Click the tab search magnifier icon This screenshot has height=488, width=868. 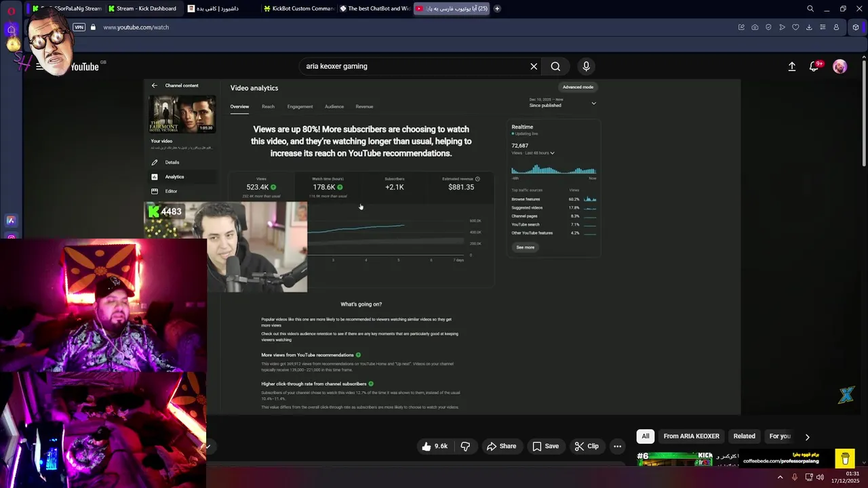810,9
